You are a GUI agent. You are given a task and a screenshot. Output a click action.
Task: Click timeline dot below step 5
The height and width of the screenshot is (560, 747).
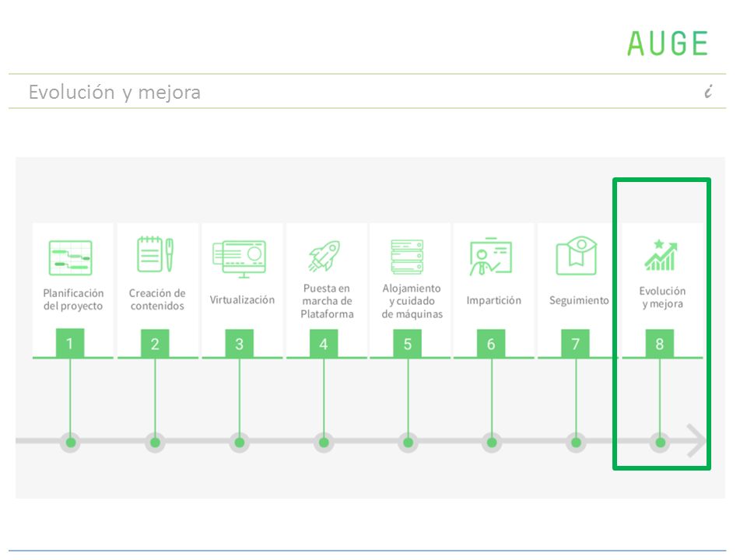(408, 443)
